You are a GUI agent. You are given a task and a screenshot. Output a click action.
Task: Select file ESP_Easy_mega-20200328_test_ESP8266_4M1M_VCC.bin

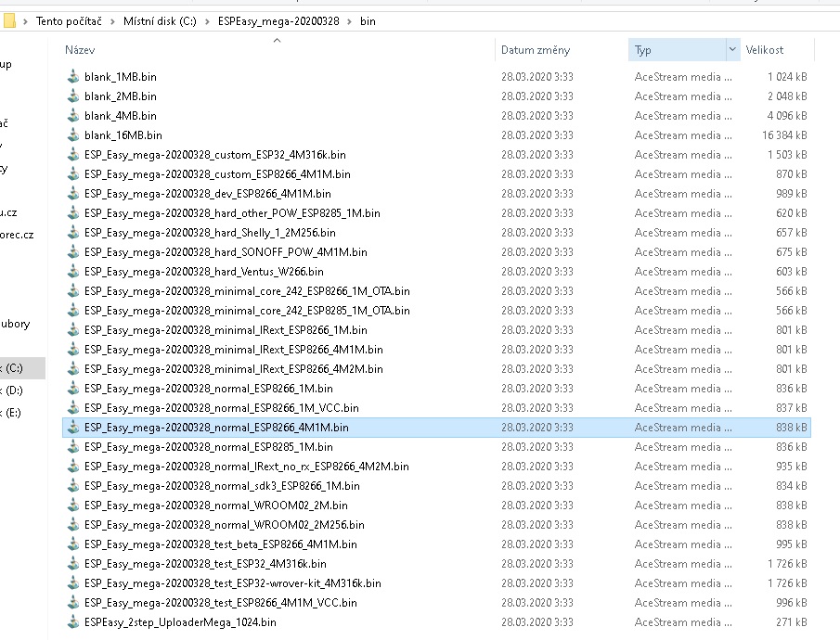220,603
